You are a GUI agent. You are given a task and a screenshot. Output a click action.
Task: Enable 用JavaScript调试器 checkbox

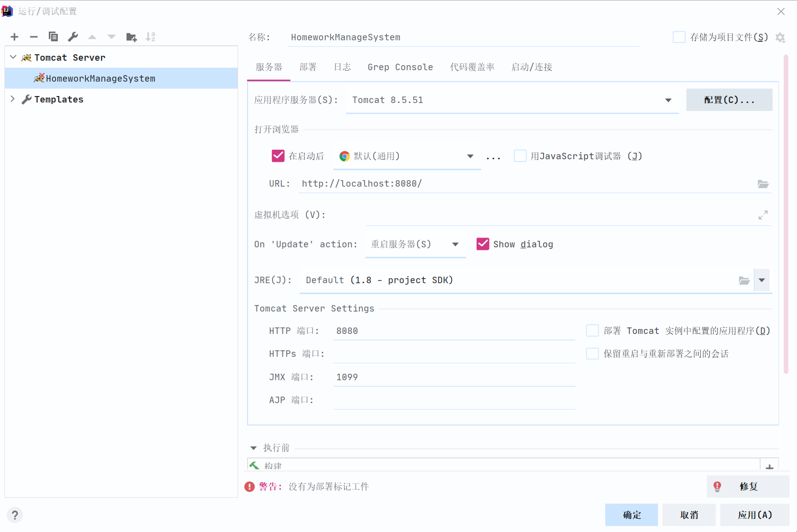520,156
